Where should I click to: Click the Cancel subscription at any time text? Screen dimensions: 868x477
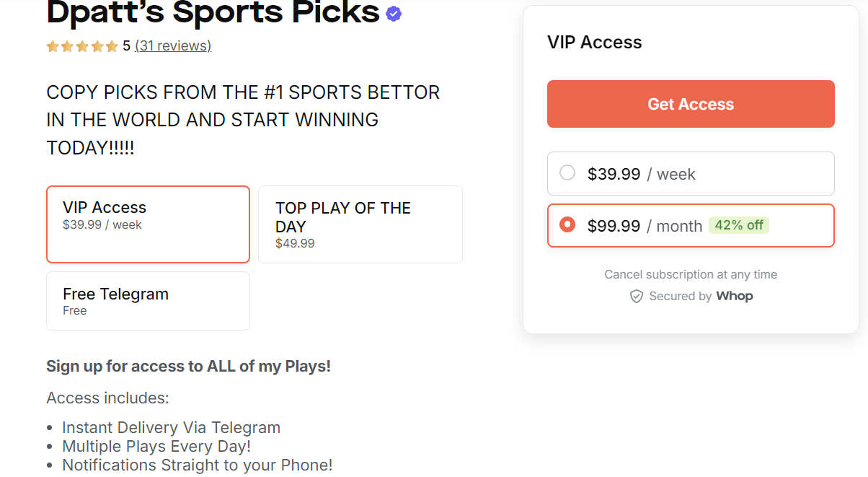coord(691,274)
